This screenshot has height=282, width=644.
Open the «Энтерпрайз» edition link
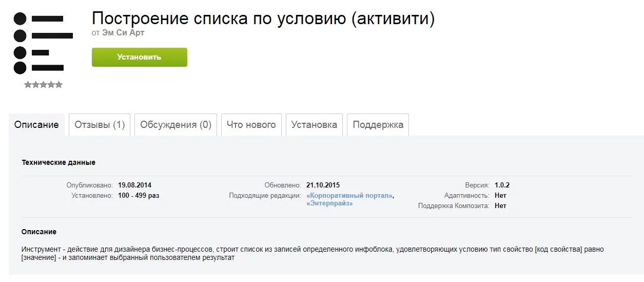click(329, 203)
